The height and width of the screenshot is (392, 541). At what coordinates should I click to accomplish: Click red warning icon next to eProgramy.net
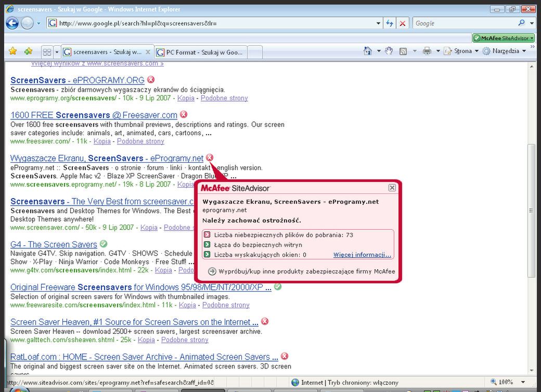[210, 158]
